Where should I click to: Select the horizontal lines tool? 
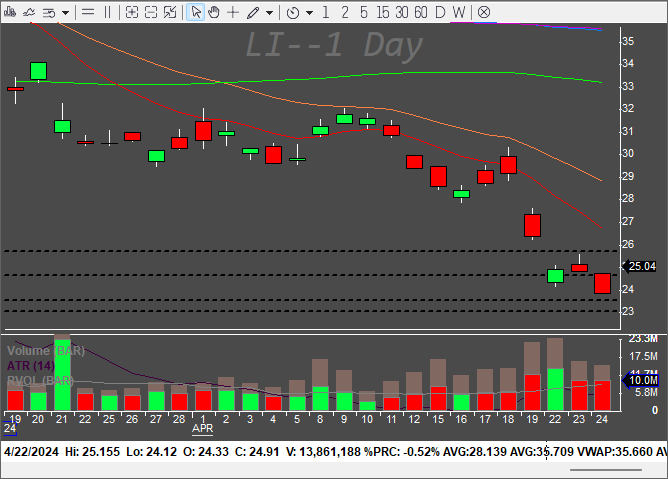[88, 12]
